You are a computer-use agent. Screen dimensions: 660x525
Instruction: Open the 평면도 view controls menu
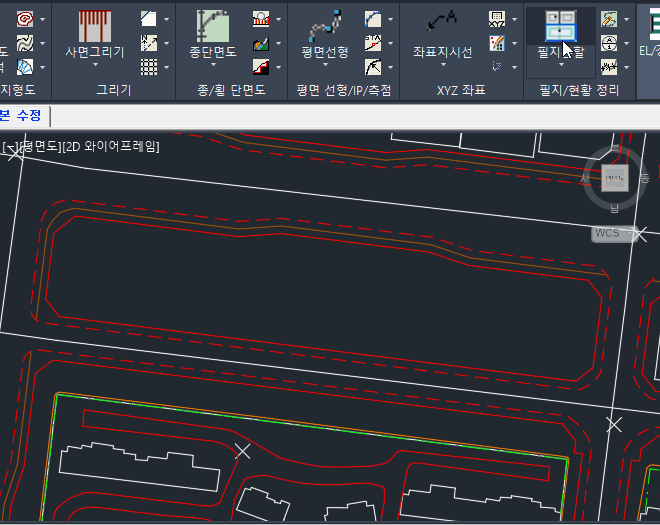click(x=41, y=147)
